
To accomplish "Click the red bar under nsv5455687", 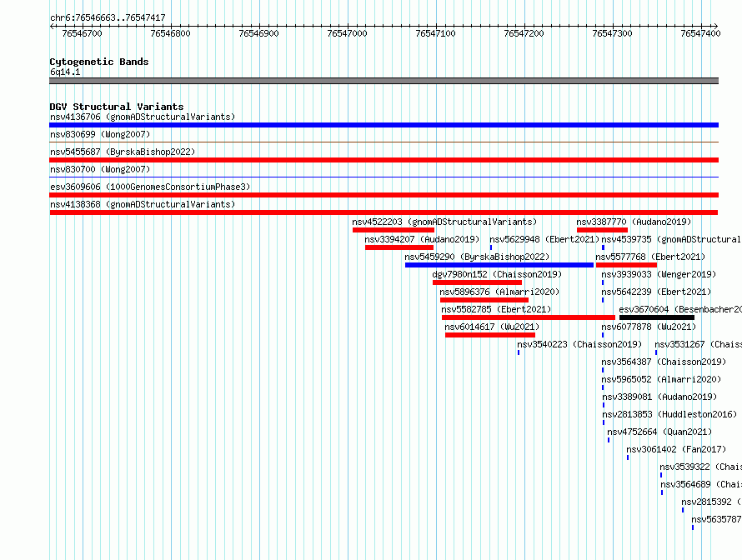I will pos(384,160).
